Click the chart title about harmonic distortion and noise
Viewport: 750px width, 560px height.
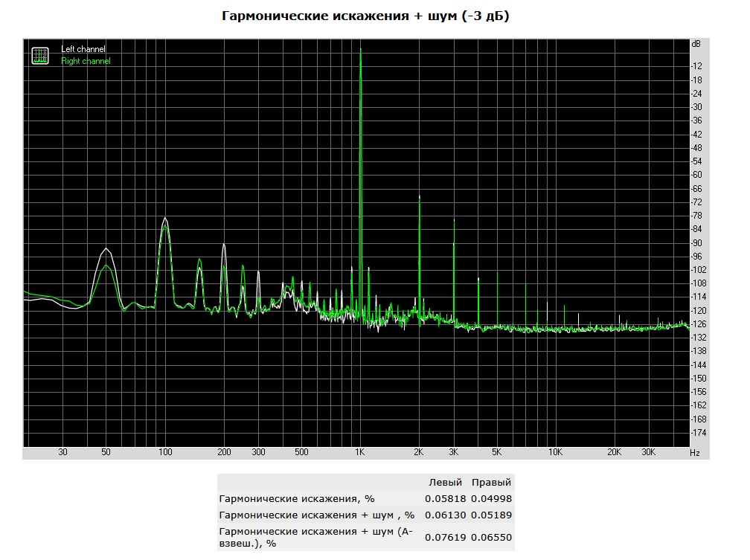point(365,16)
